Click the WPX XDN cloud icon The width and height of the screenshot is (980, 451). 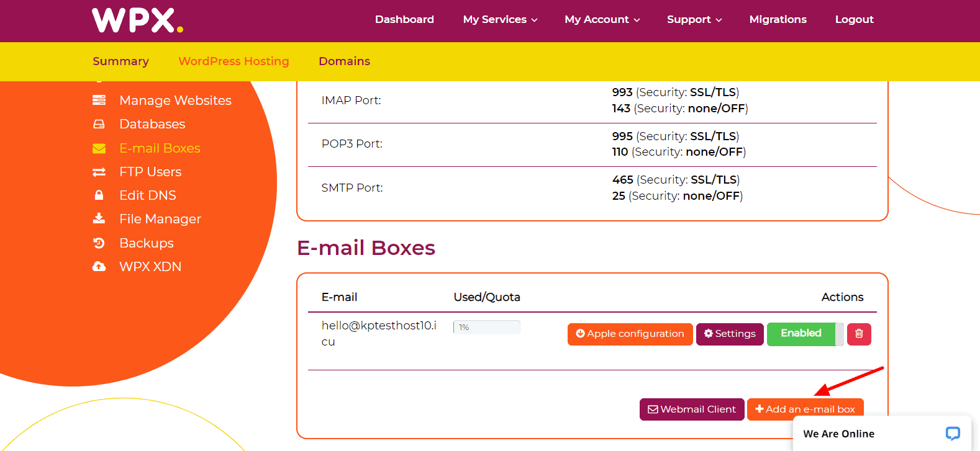click(99, 267)
